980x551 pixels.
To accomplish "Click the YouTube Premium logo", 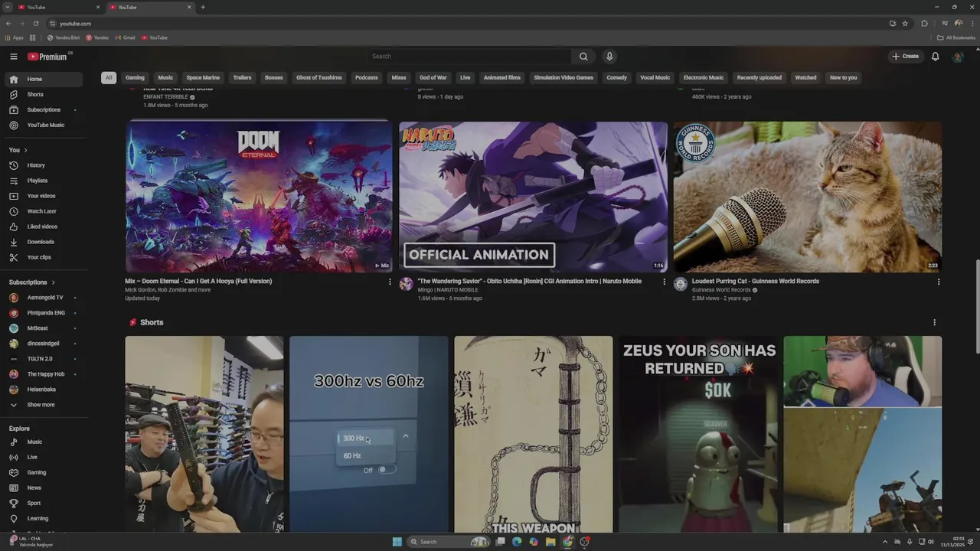I will (x=49, y=57).
